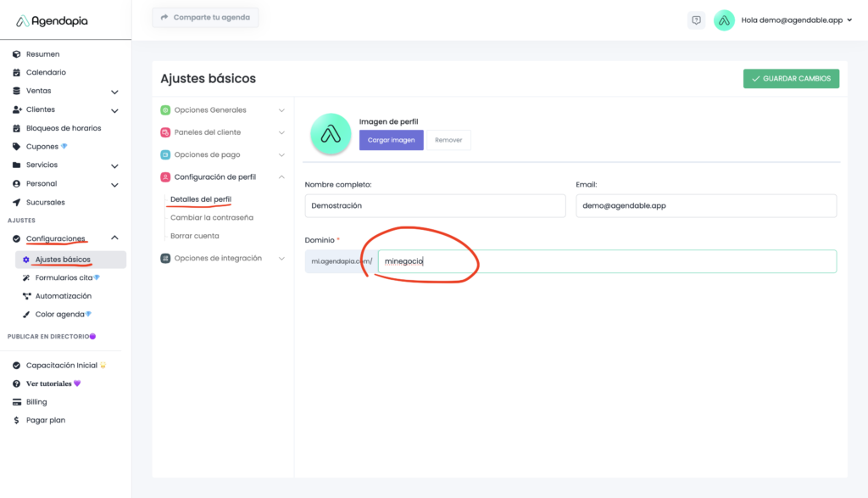This screenshot has width=868, height=498.
Task: Click the Opciones de integración icon
Action: (165, 259)
